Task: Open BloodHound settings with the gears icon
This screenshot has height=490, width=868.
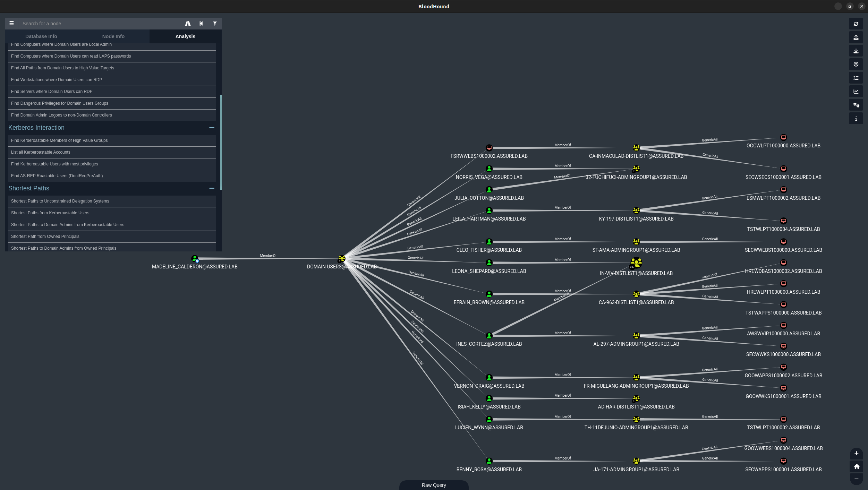Action: click(x=856, y=105)
